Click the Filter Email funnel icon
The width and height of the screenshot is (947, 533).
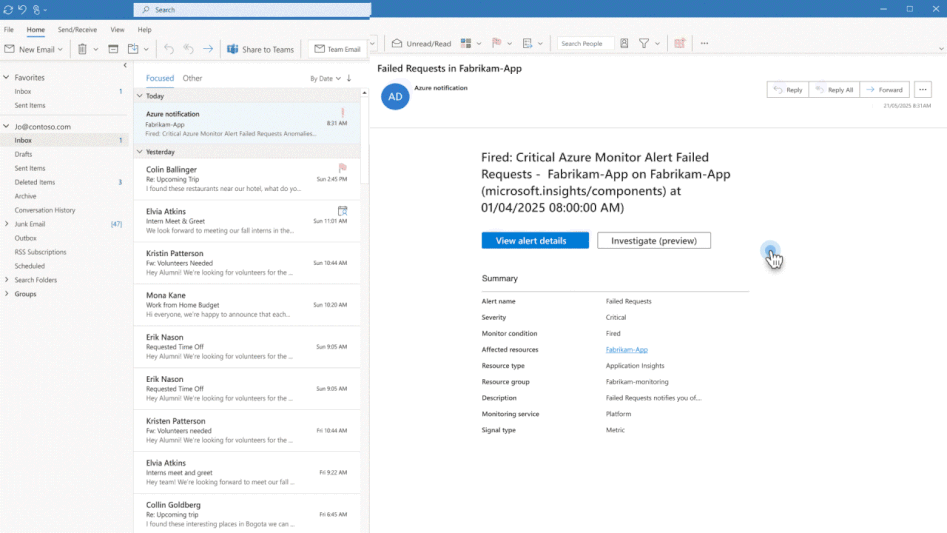[x=644, y=44]
